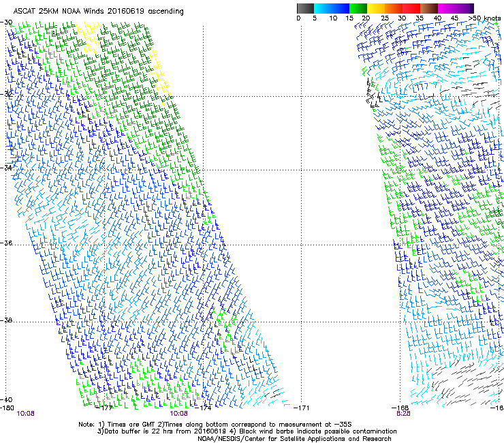
Task: Click the '45' label under the color bar
Action: 454,18
